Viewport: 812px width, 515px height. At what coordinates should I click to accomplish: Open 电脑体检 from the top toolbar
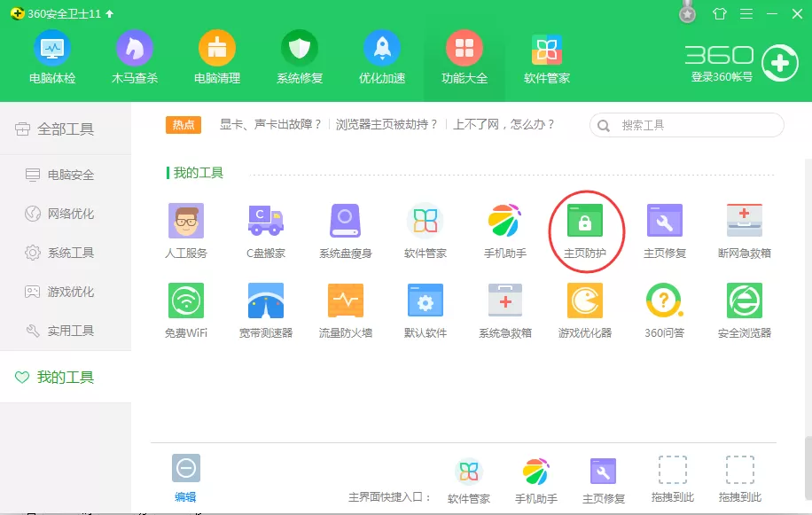tap(51, 57)
